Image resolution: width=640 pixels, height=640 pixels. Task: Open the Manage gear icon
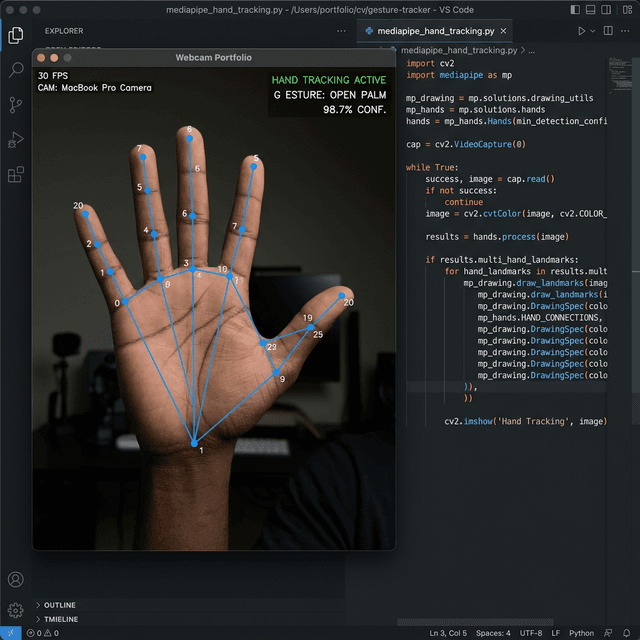16,610
